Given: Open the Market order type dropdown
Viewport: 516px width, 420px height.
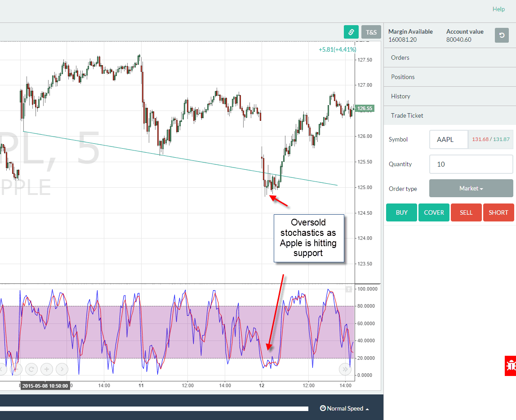Looking at the screenshot, I should (x=471, y=188).
